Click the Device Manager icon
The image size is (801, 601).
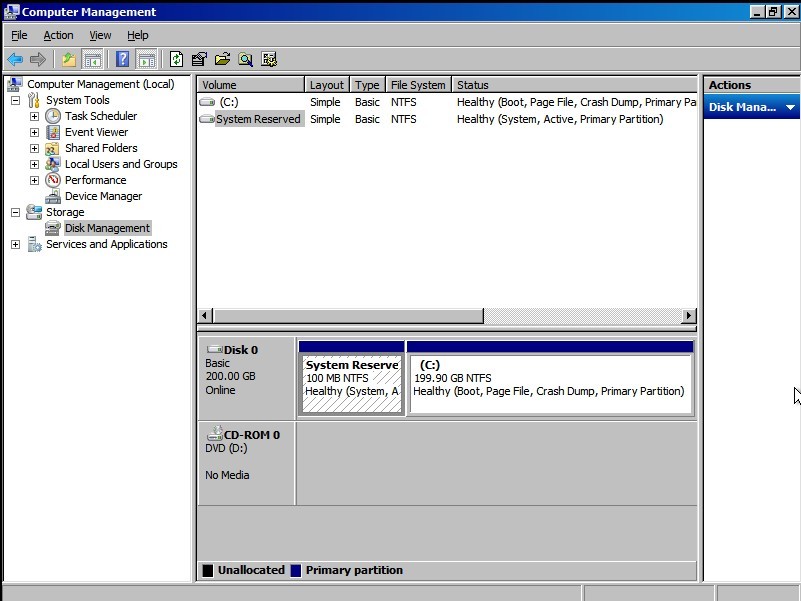[x=53, y=196]
